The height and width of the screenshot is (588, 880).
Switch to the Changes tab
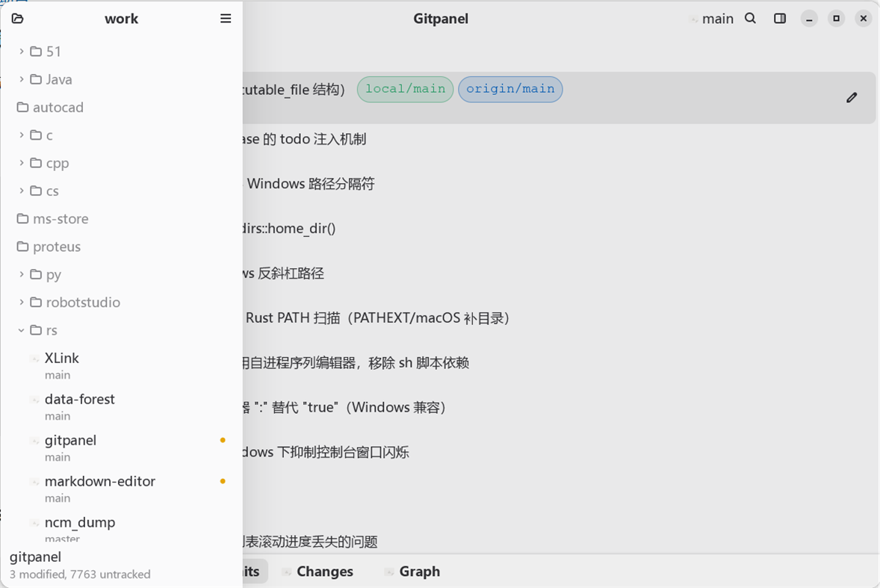click(317, 571)
